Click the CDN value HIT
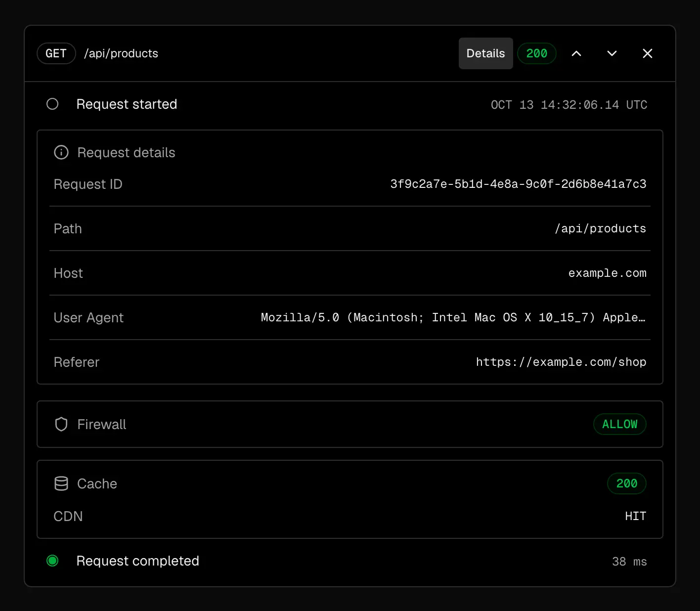This screenshot has height=611, width=700. [636, 516]
